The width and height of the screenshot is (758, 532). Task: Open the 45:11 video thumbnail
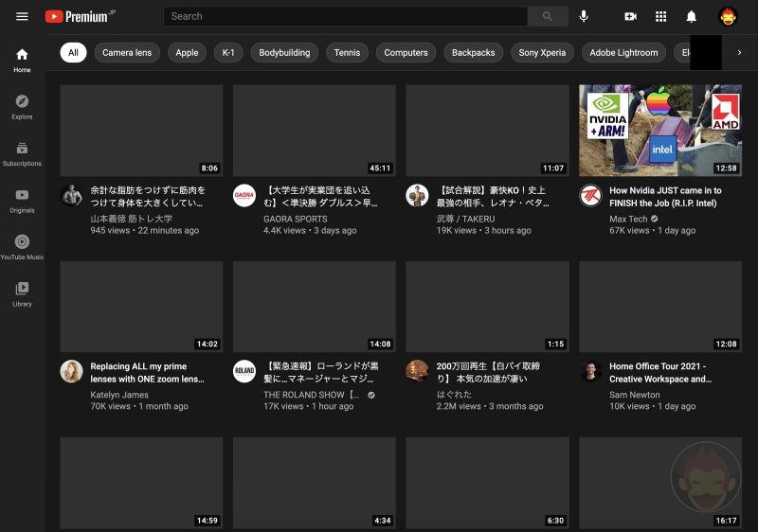[315, 131]
